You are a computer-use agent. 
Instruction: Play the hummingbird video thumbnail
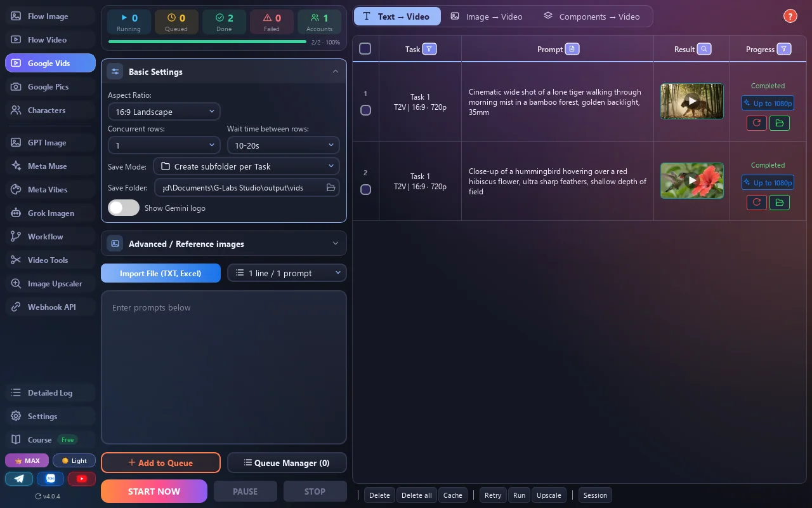pyautogui.click(x=692, y=181)
